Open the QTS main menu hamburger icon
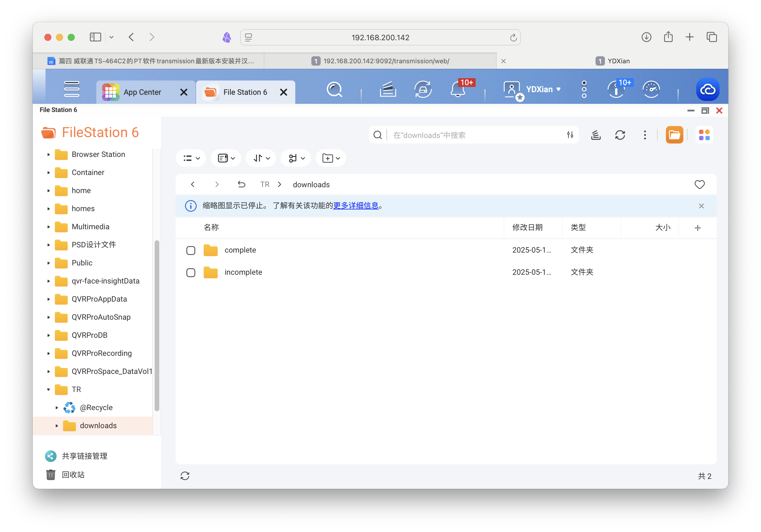The image size is (761, 532). [x=71, y=89]
